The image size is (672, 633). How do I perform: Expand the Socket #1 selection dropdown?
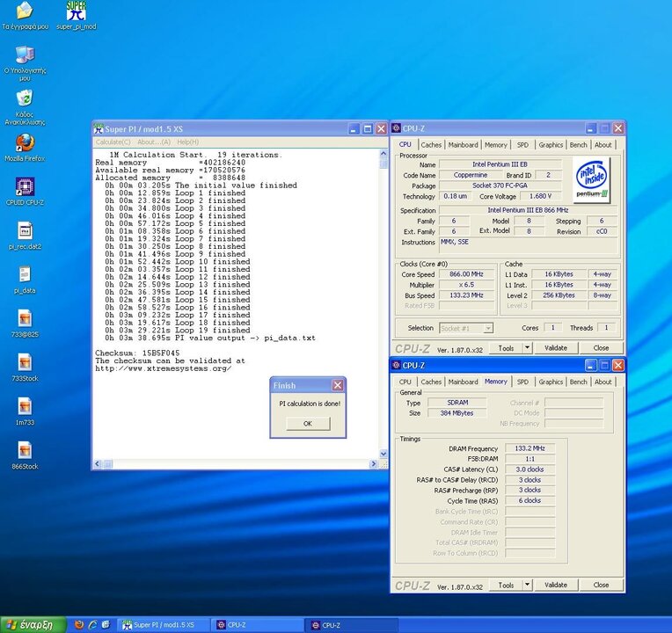[x=487, y=329]
